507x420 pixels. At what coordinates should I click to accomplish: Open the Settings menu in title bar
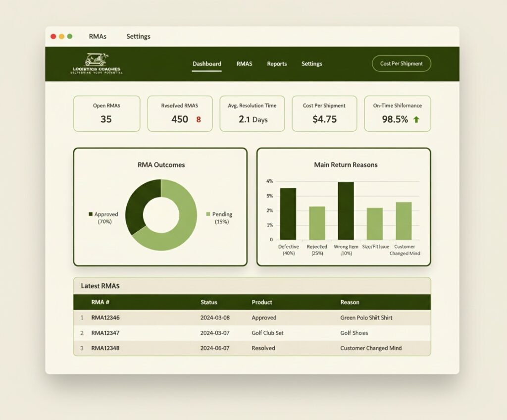click(x=138, y=36)
